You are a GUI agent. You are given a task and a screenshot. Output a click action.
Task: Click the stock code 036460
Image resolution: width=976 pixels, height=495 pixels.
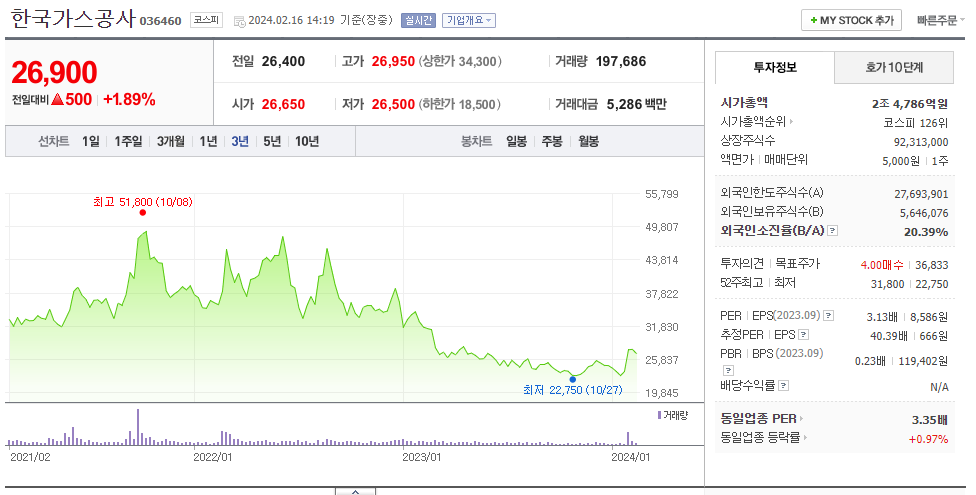[x=161, y=21]
